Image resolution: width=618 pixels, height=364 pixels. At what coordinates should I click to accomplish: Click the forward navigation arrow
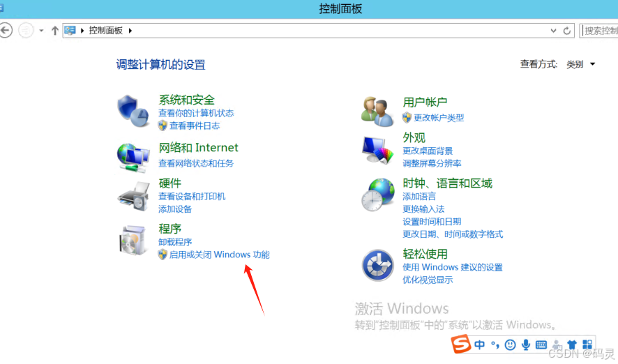26,31
